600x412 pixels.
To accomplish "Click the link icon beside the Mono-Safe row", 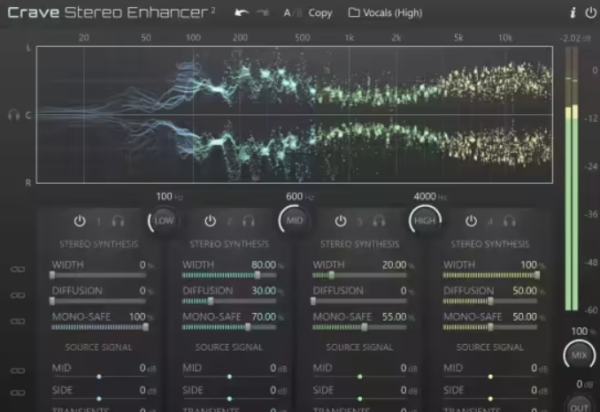I will [x=16, y=322].
